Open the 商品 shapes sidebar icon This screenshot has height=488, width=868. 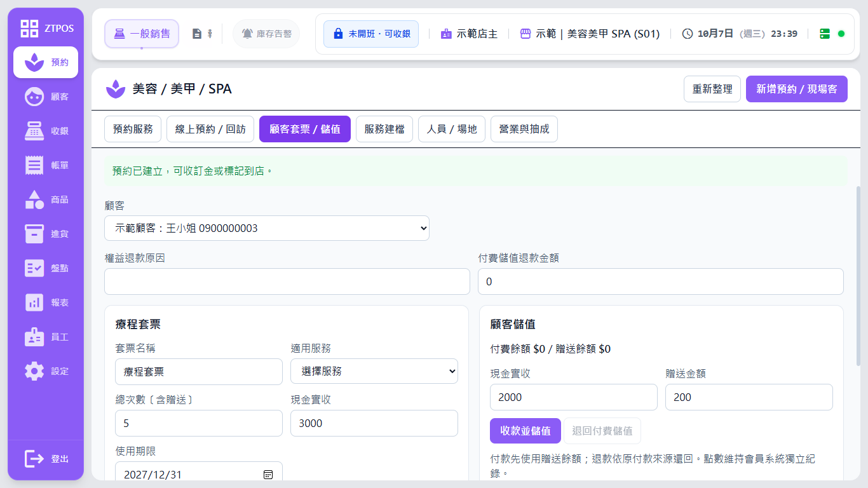coord(34,200)
